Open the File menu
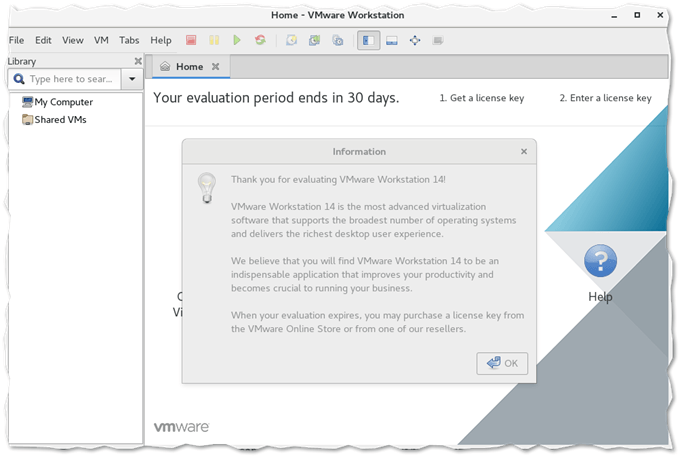 coord(16,40)
